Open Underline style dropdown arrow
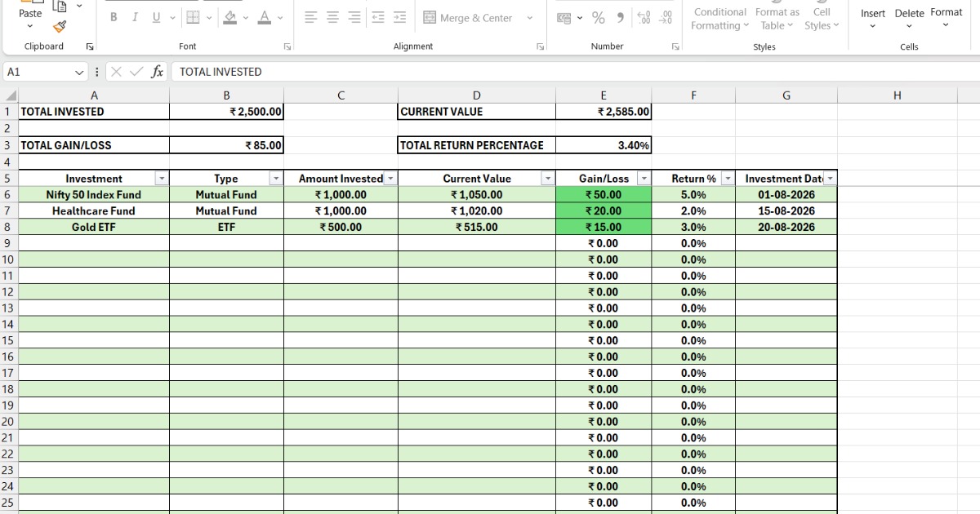This screenshot has width=980, height=514. [x=172, y=17]
